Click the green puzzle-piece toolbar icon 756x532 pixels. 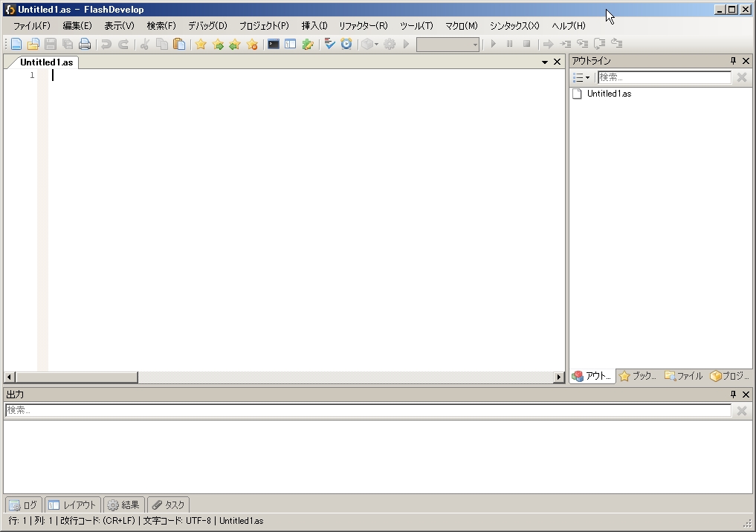click(308, 45)
